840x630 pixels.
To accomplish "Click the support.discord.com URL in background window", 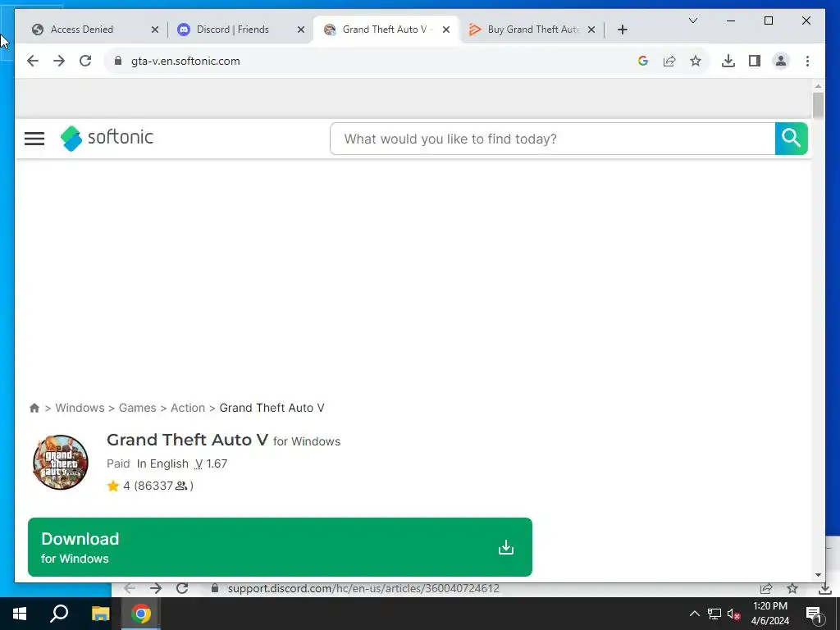I will [x=363, y=589].
